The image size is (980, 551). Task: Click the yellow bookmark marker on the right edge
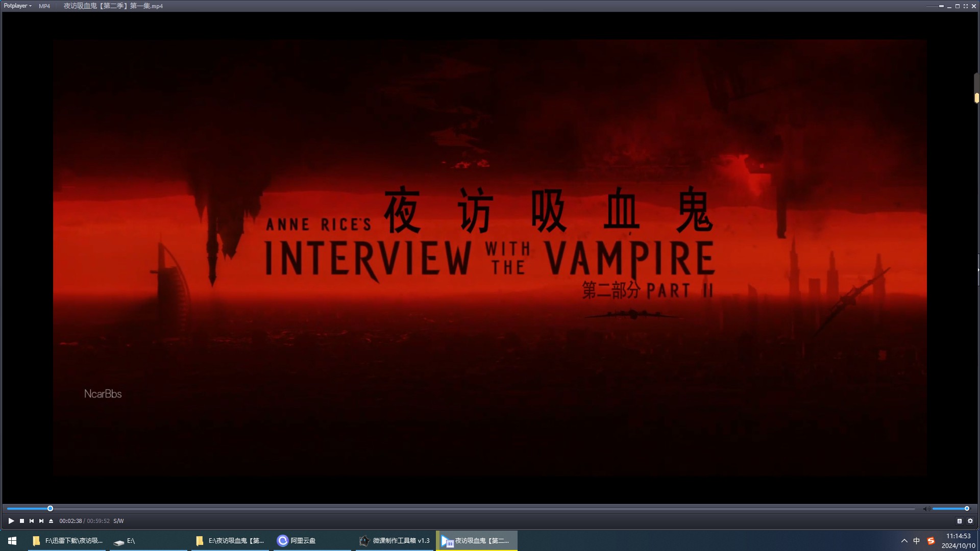[x=976, y=97]
